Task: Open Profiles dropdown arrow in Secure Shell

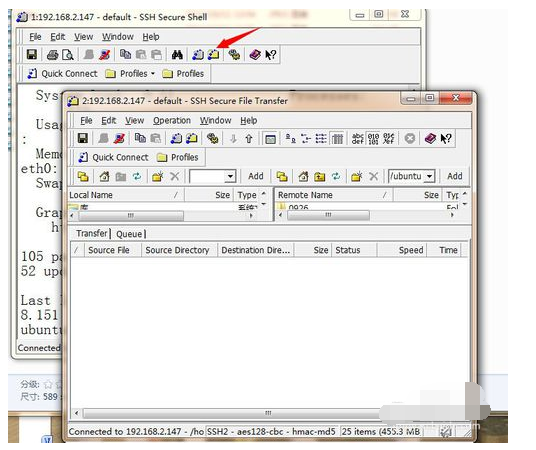Action: click(x=153, y=74)
